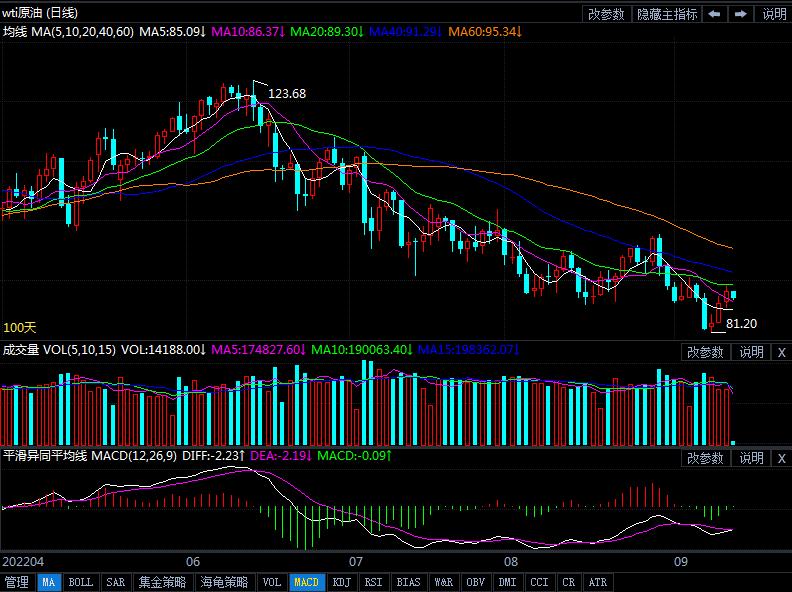792x592 pixels.
Task: Open 改参数 in the MACD panel
Action: pos(705,458)
